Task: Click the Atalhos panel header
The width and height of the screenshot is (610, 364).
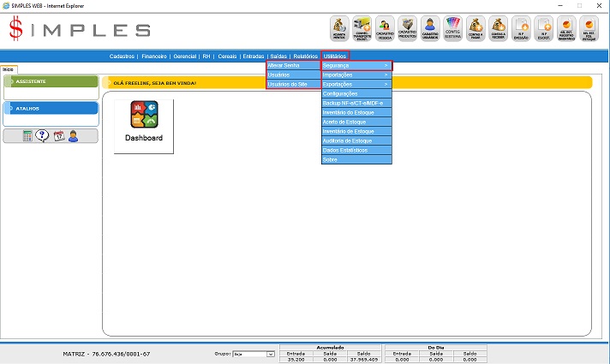Action: click(x=51, y=109)
